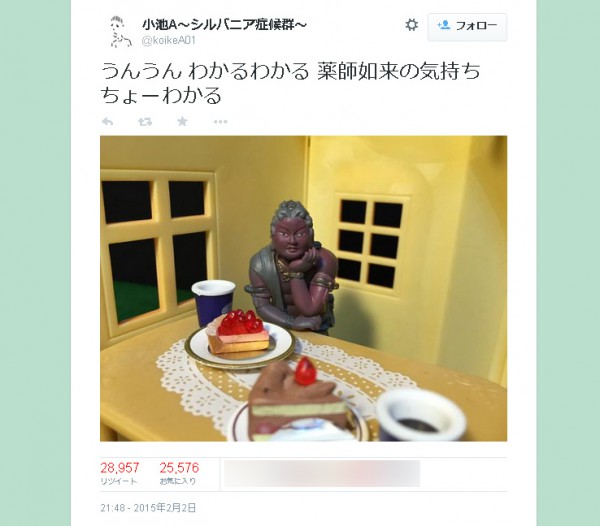Favorite the tweet with star icon

[x=182, y=121]
